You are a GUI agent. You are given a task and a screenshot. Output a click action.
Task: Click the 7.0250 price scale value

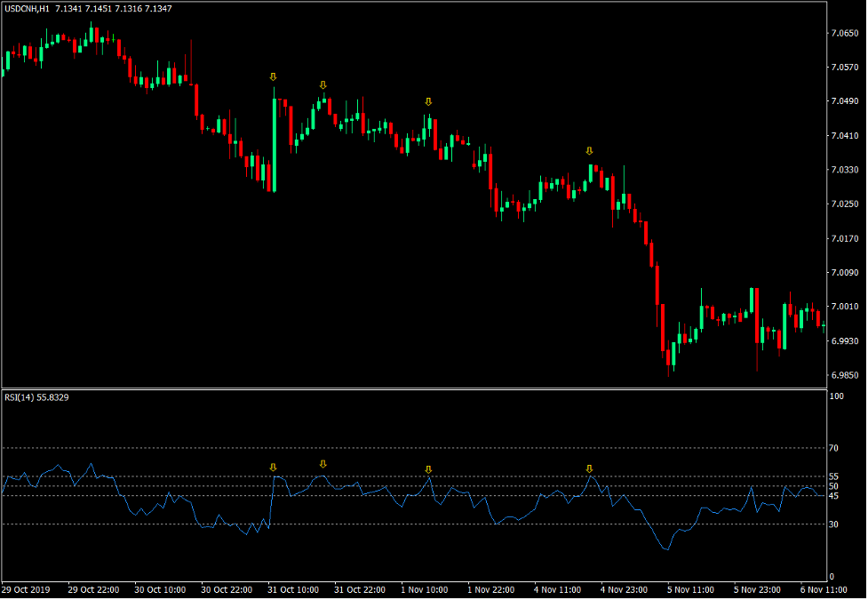pyautogui.click(x=845, y=204)
